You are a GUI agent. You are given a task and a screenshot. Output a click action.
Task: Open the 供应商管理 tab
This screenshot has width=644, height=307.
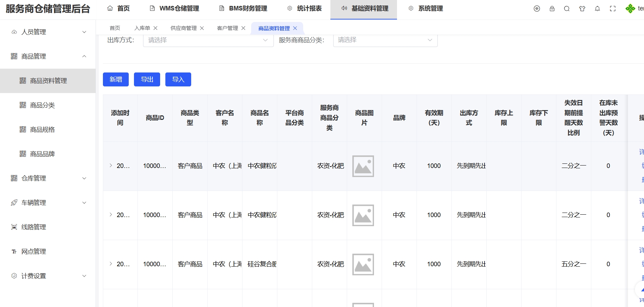(x=184, y=28)
